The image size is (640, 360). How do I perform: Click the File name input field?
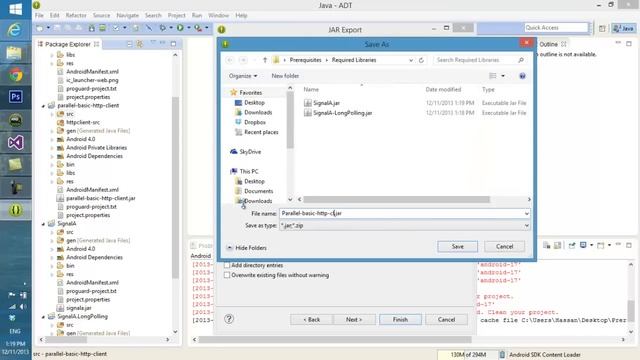coord(401,213)
